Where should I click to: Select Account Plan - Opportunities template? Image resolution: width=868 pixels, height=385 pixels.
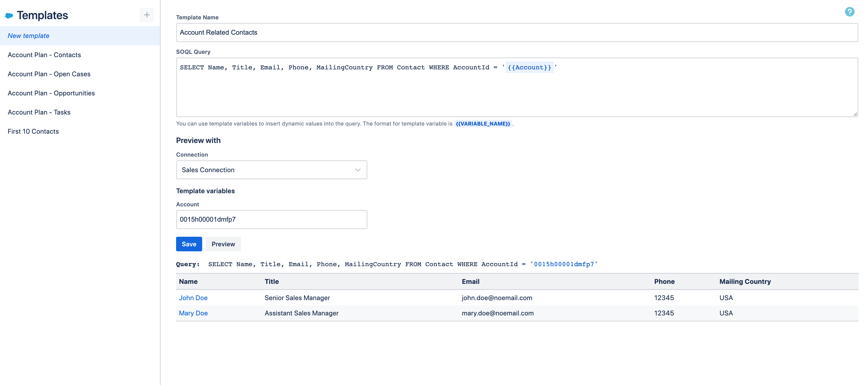(x=51, y=93)
